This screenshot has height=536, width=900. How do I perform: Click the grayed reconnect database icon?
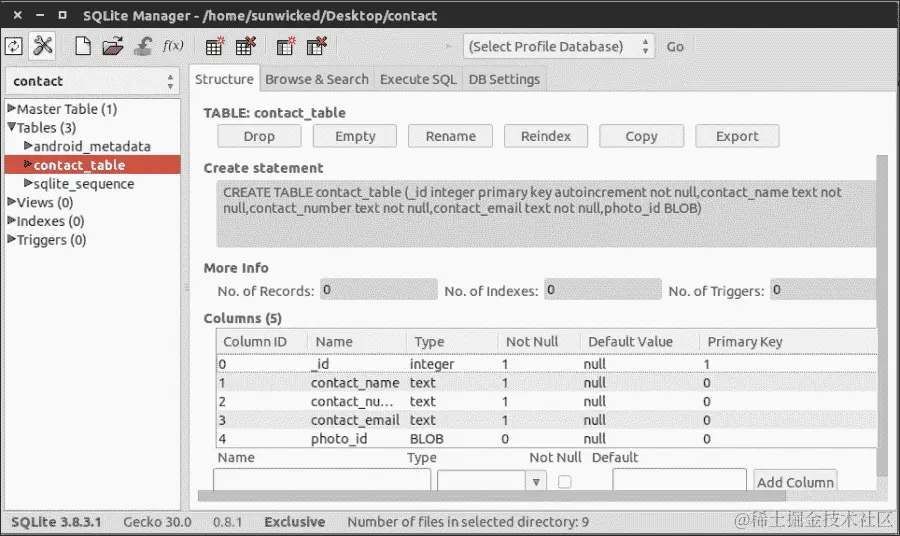143,46
